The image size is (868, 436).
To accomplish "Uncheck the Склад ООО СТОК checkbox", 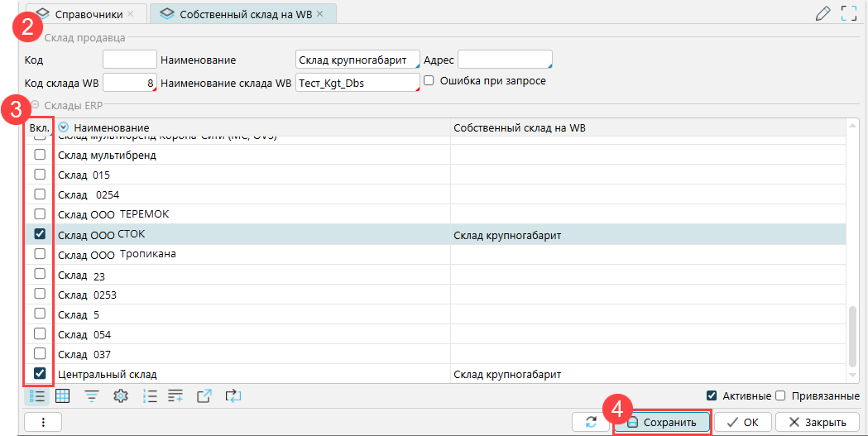I will pyautogui.click(x=40, y=235).
